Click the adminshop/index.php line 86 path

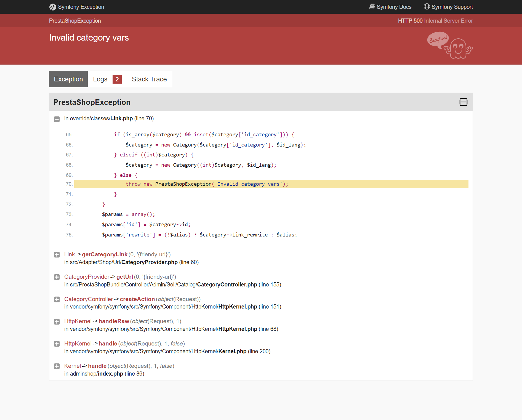tap(104, 374)
